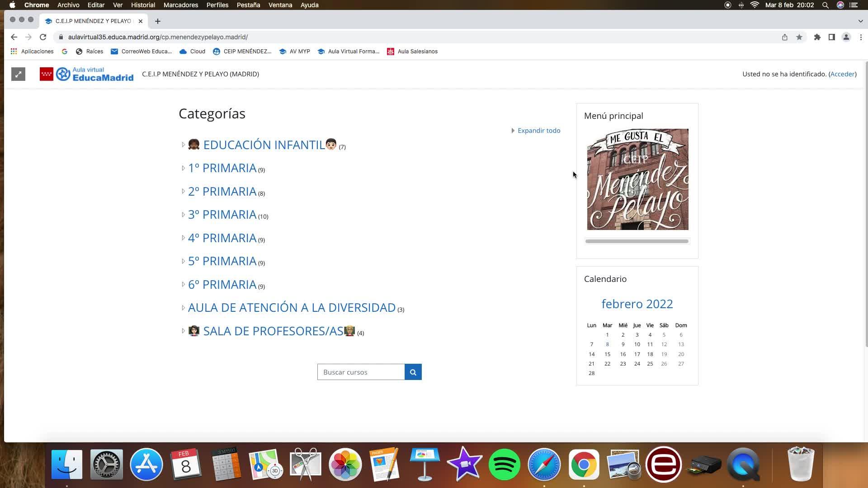Click the share page icon in address bar
Viewport: 868px width, 488px height.
point(785,37)
